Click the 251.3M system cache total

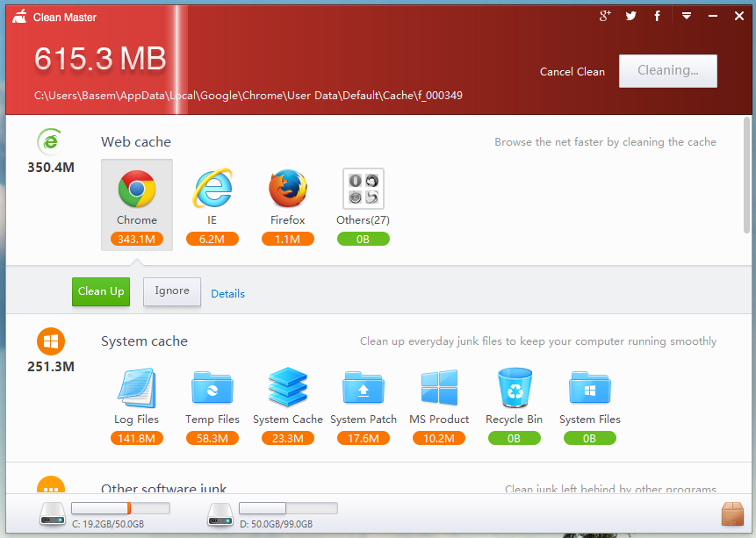point(51,366)
